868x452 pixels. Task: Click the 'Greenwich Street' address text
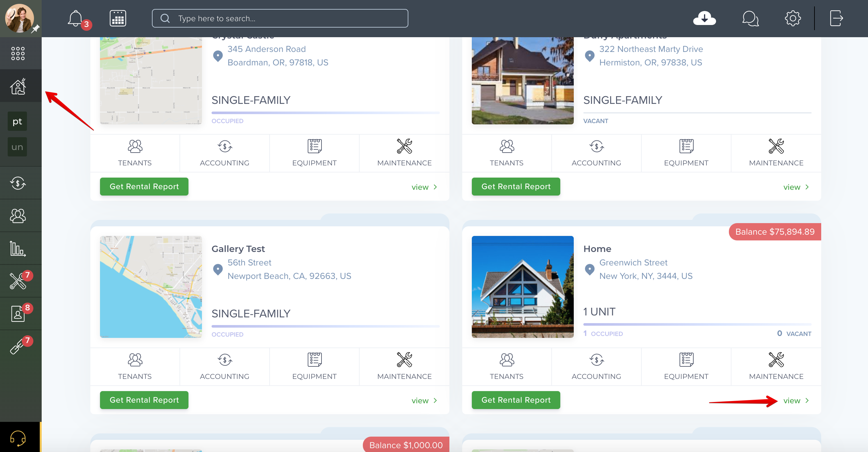click(633, 263)
